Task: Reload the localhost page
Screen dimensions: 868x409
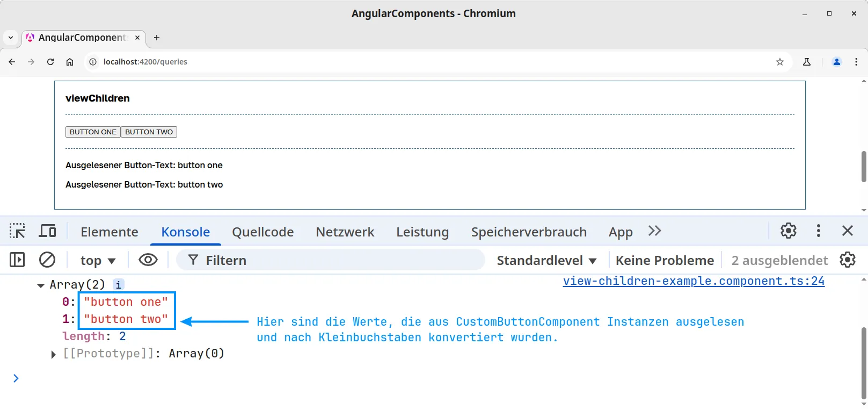Action: point(50,62)
